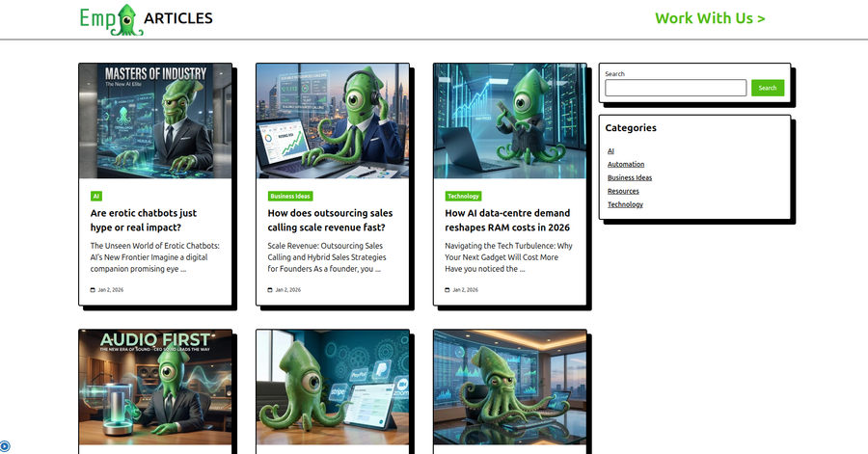Select the AI category link
This screenshot has width=868, height=454.
[610, 151]
